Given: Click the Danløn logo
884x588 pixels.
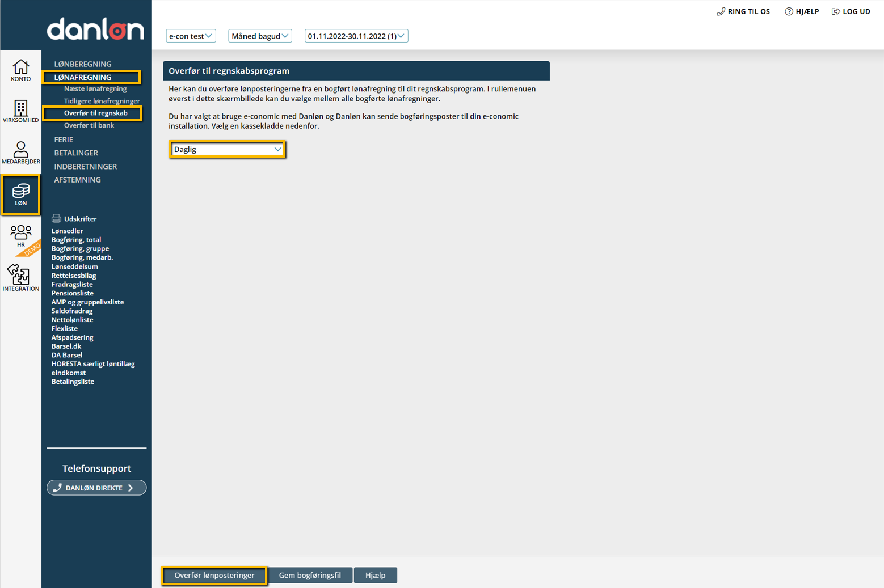Looking at the screenshot, I should pyautogui.click(x=95, y=29).
